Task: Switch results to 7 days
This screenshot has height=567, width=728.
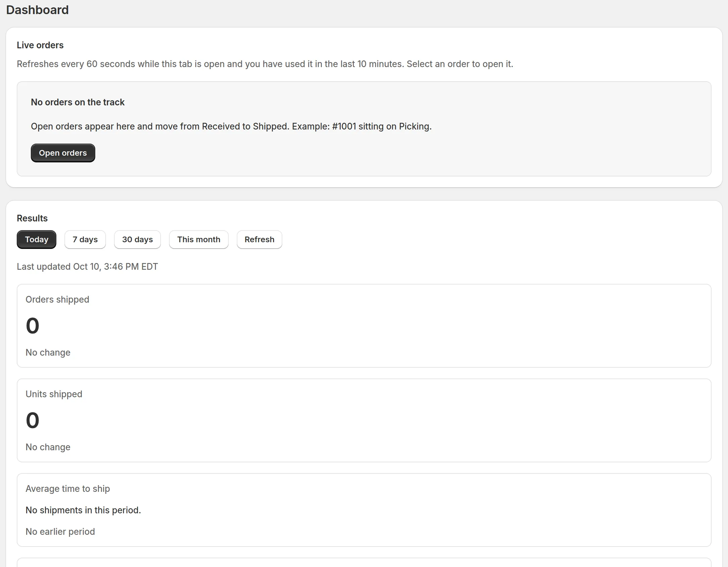Action: (85, 240)
